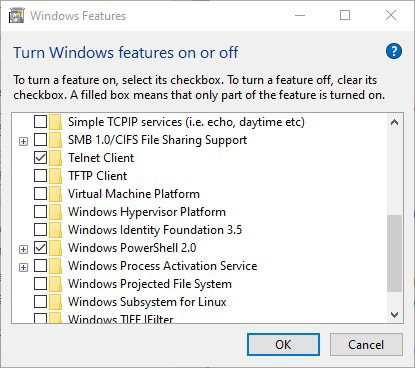
Task: Click the TFTP Client folder icon
Action: point(55,176)
